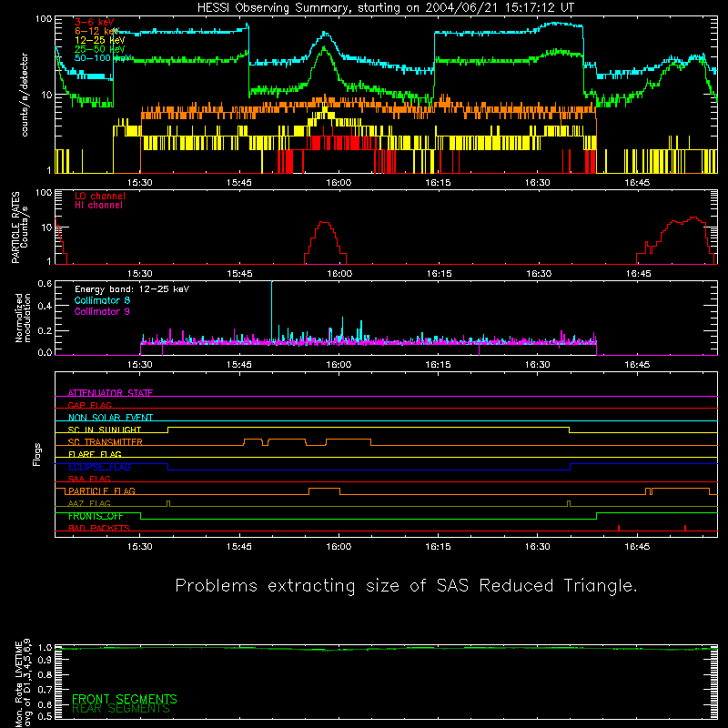Click the 16:00 tick label under Flags panel

pos(339,547)
